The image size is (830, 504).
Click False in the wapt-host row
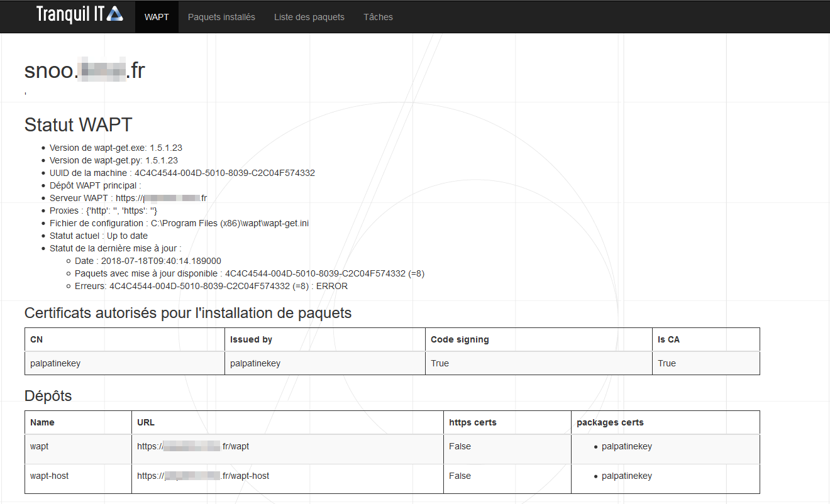click(460, 476)
